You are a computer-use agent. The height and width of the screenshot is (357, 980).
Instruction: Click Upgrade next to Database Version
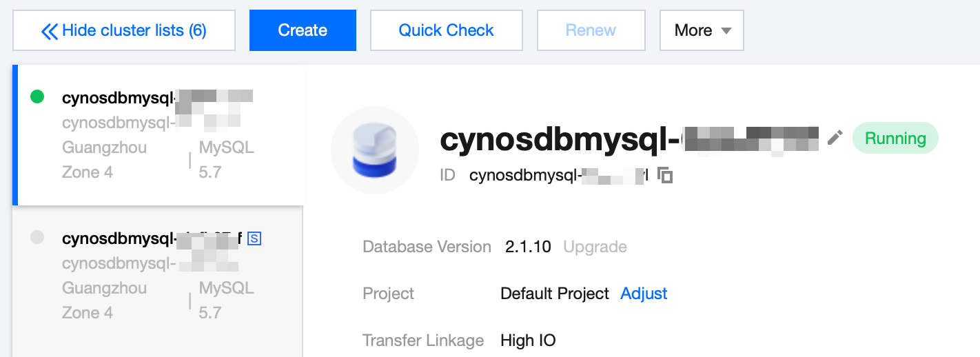point(595,247)
